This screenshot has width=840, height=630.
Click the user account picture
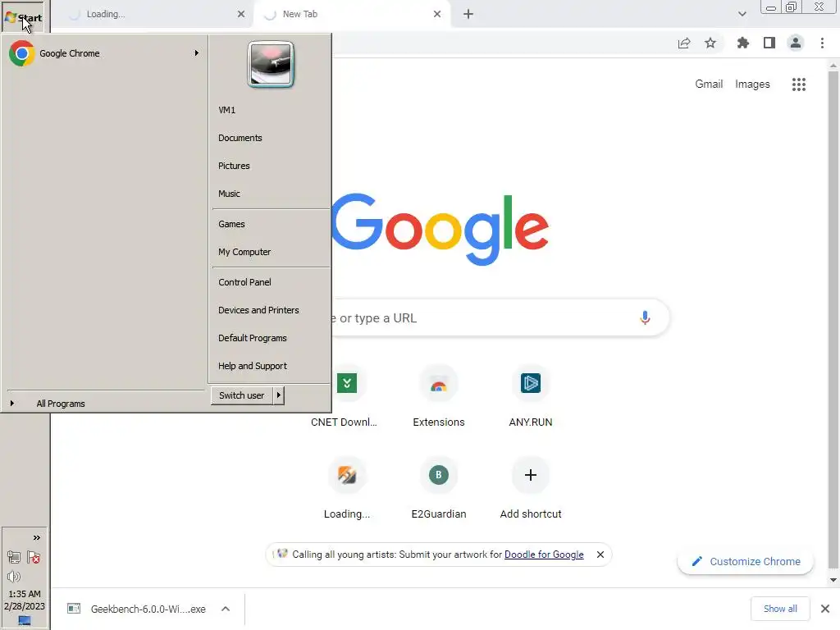271,64
